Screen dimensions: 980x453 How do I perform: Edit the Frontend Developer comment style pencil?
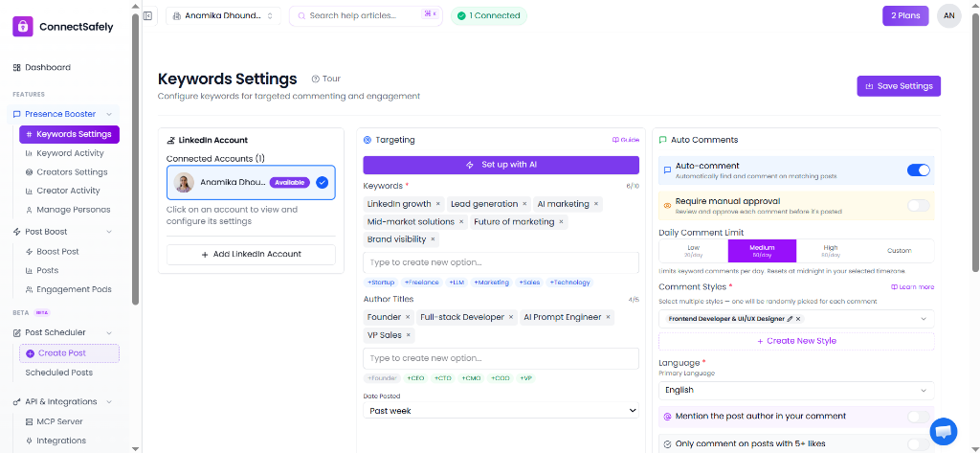point(790,319)
